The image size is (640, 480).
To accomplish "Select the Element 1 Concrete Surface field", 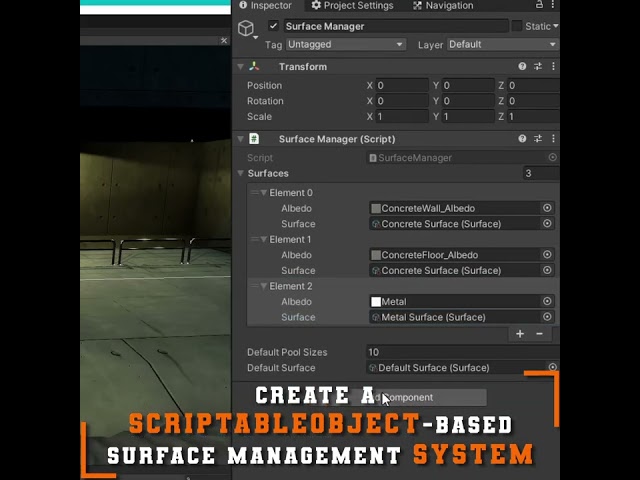I will (455, 270).
